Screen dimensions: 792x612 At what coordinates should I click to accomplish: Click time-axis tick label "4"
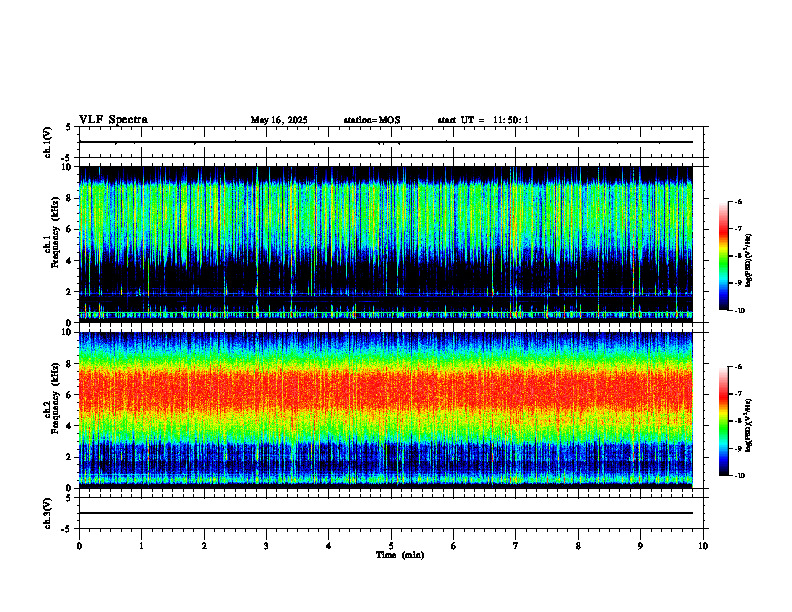329,546
